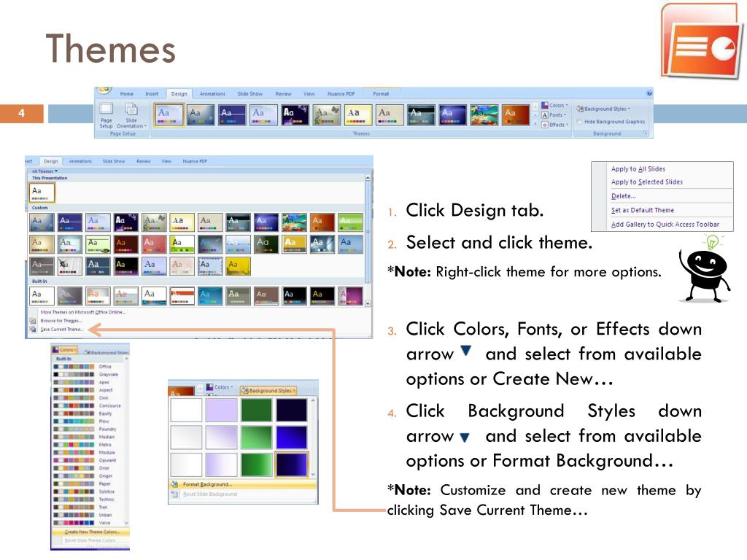
Task: Switch to the Animations tab in top ribbon
Action: click(x=212, y=94)
